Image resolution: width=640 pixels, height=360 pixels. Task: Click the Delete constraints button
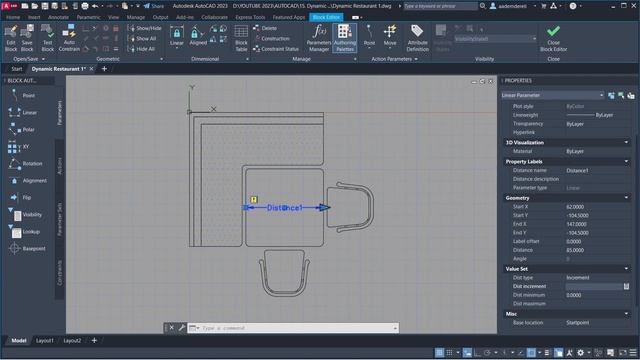[x=265, y=28]
